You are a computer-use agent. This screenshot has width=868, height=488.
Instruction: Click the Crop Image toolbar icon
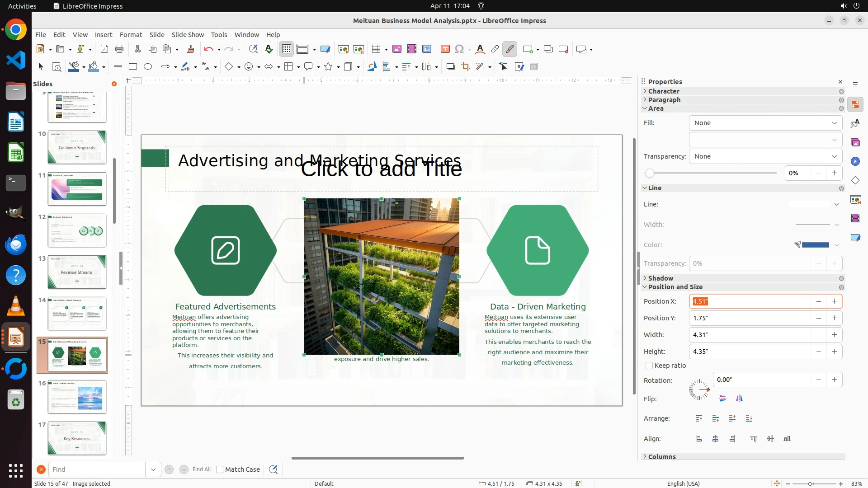(x=465, y=67)
